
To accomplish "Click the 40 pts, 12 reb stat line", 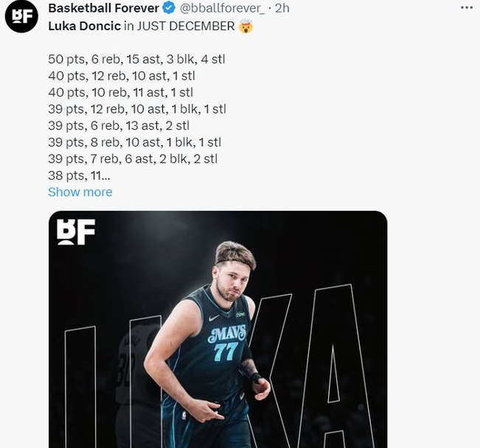I will (121, 75).
